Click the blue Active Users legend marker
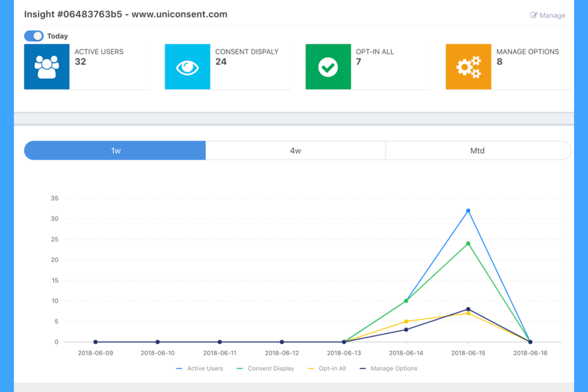Viewport: 588px width, 392px height. tap(178, 368)
